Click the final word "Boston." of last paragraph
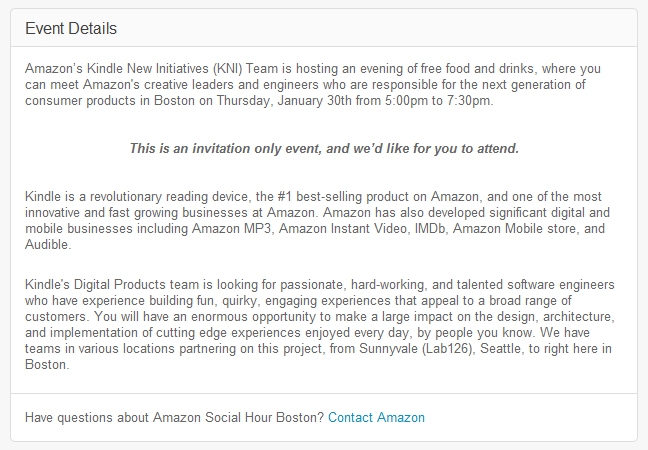The image size is (648, 450). pyautogui.click(x=47, y=364)
